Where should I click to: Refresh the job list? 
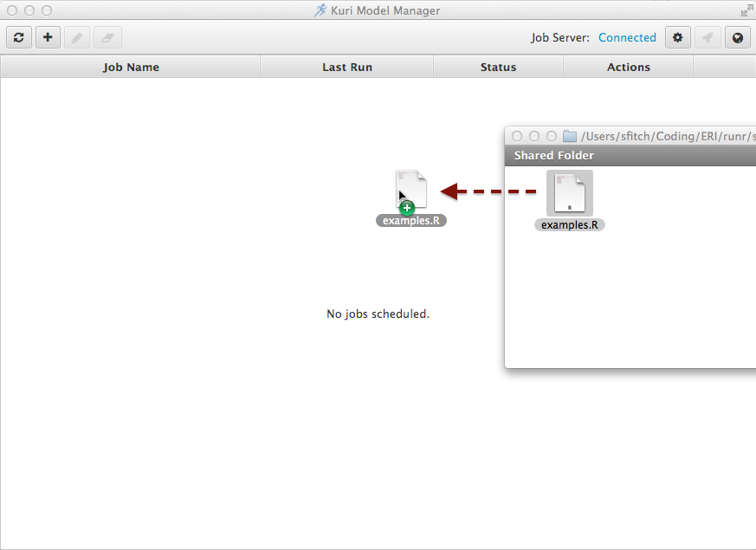click(18, 37)
